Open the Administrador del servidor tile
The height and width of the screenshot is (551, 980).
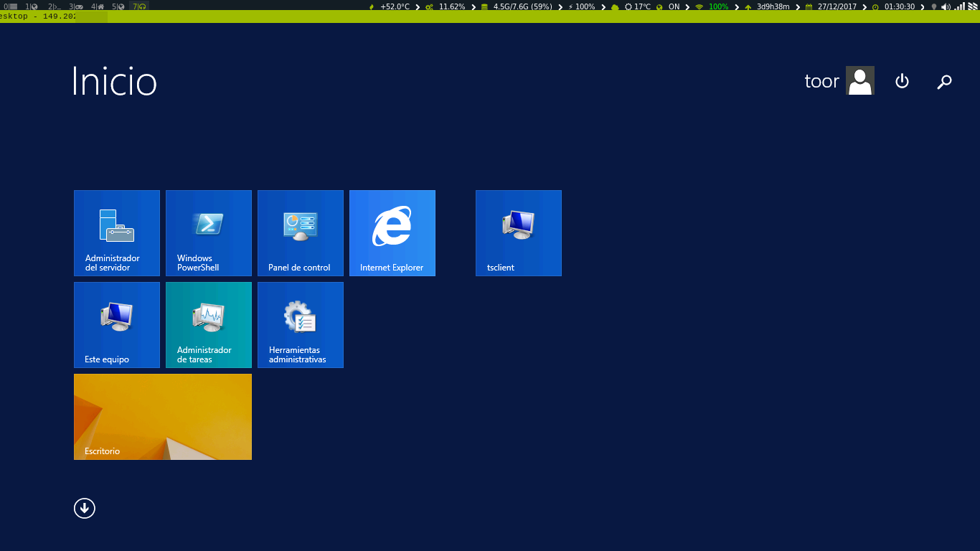pos(117,233)
